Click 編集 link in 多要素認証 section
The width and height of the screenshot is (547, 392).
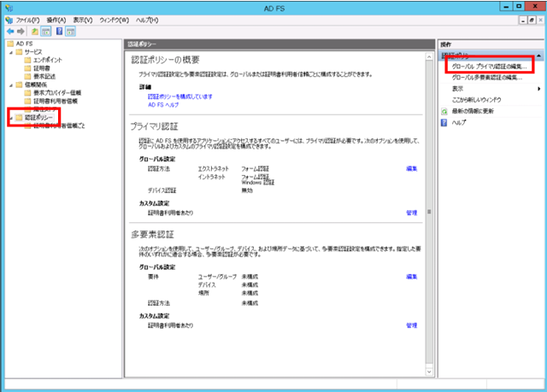[412, 277]
